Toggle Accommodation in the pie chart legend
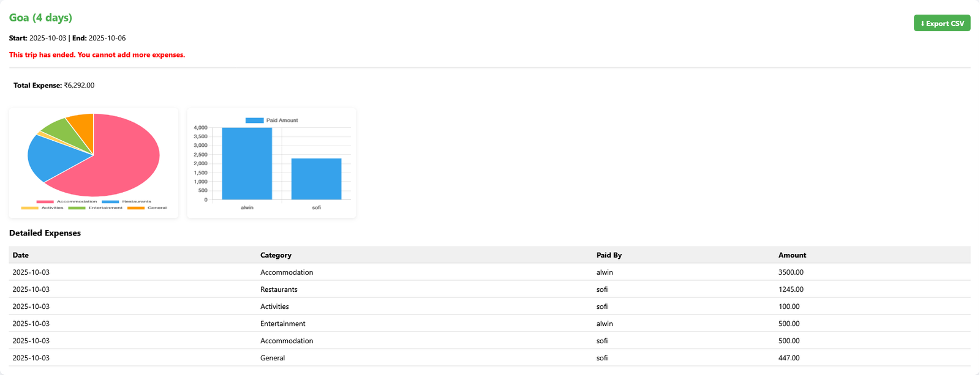 66,201
